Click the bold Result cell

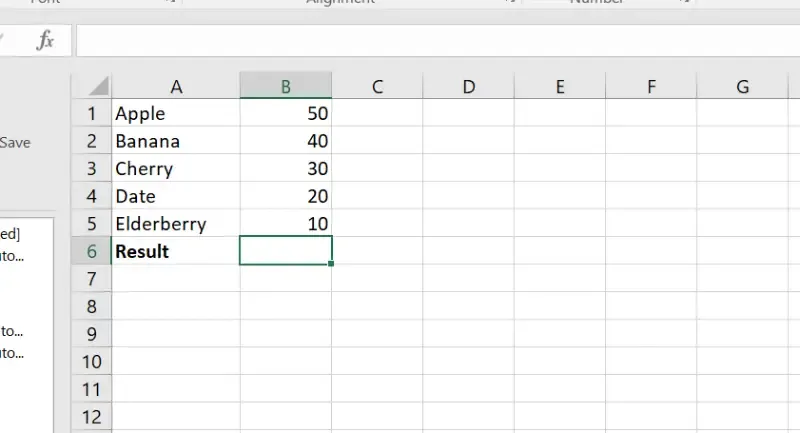pos(176,250)
